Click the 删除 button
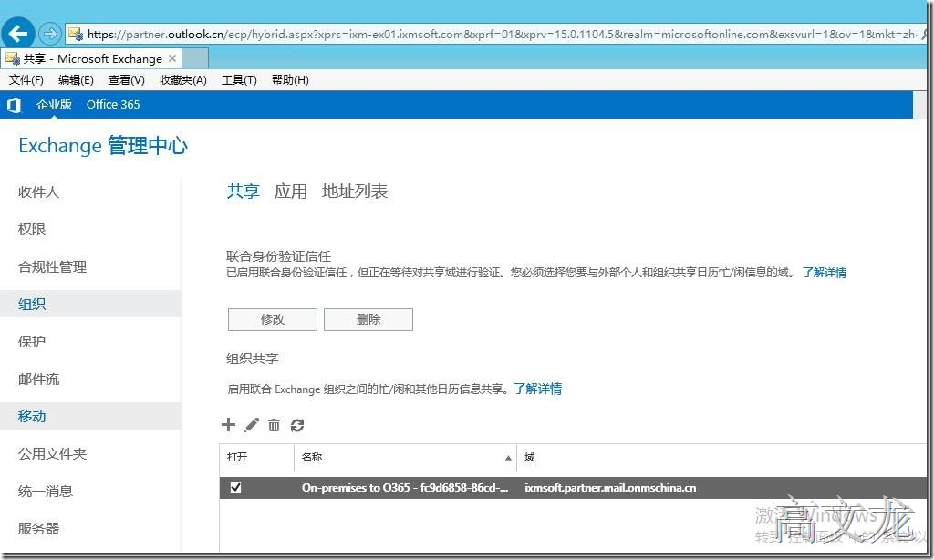This screenshot has width=934, height=560. click(x=368, y=319)
